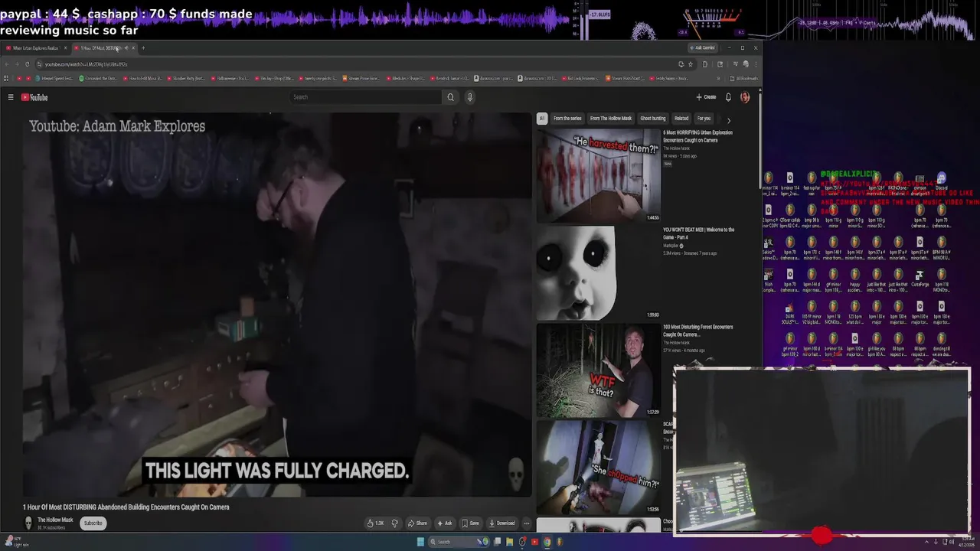Open the All Bookmarks folder

[744, 78]
